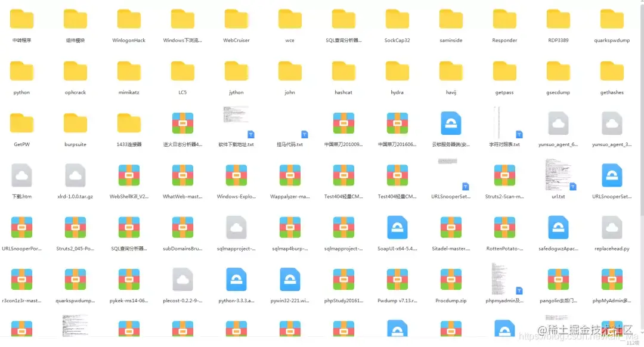Select the Windows-Explo archive

236,175
